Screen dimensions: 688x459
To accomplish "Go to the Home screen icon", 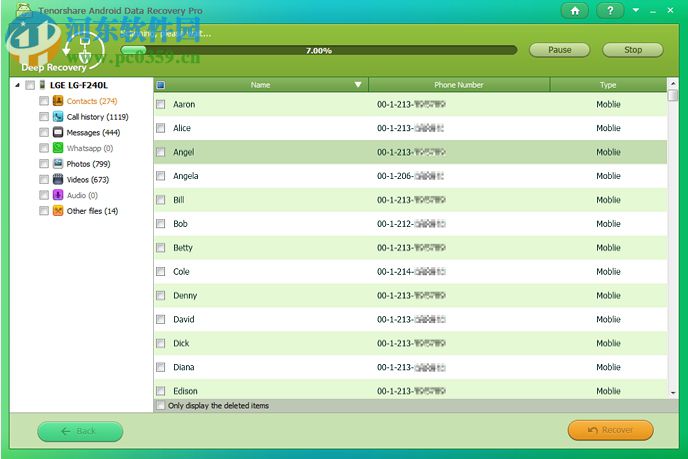I will [x=575, y=11].
